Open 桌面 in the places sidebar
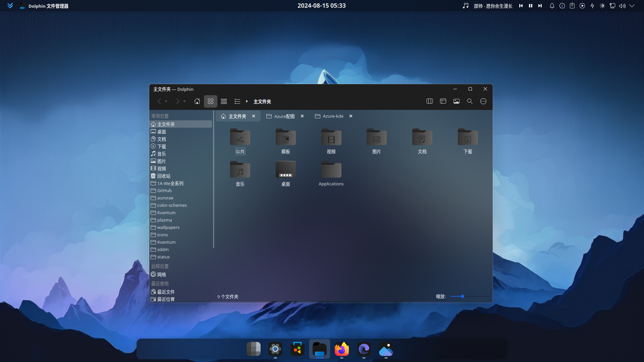This screenshot has height=362, width=644. [181, 132]
